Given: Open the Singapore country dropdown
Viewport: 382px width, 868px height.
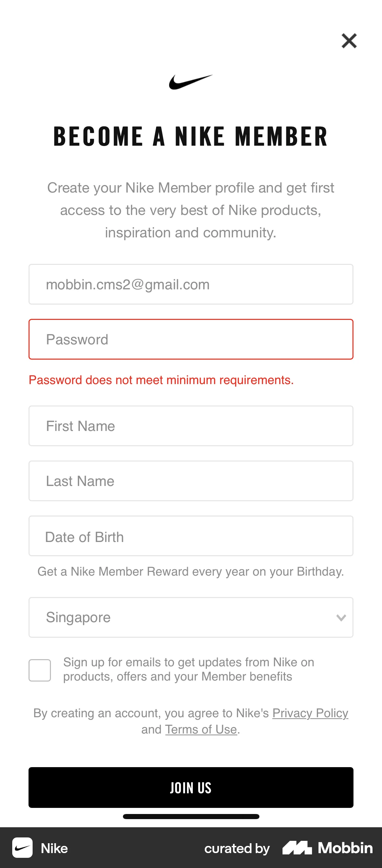Looking at the screenshot, I should (183, 617).
